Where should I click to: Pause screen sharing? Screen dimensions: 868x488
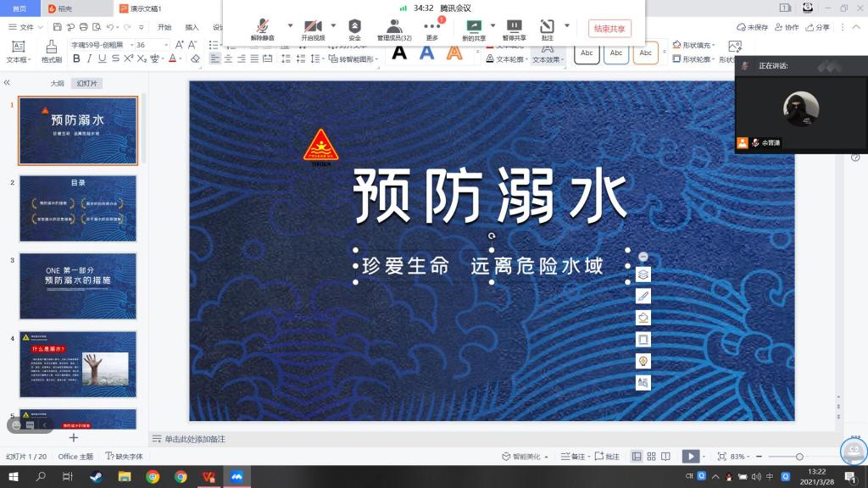click(514, 27)
